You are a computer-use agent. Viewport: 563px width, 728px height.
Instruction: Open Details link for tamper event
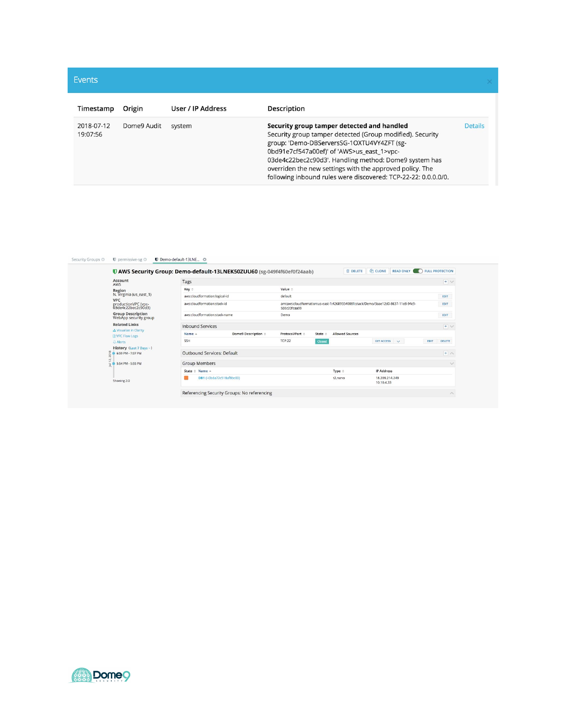(x=474, y=126)
